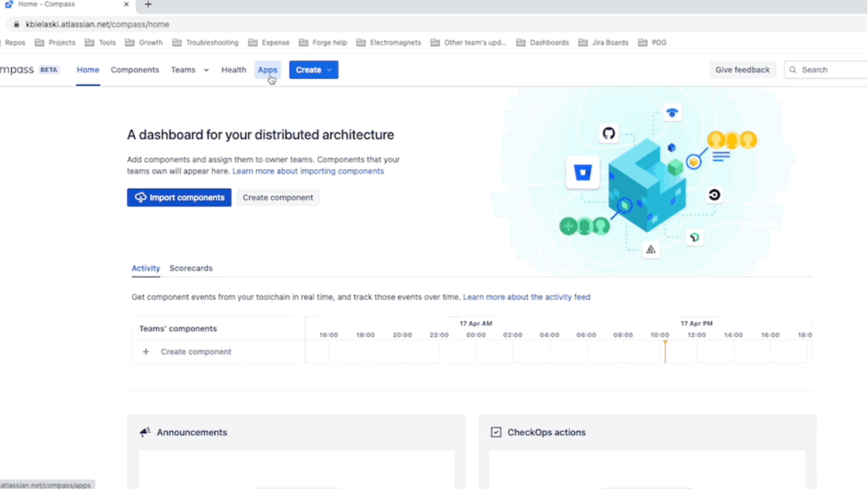Image resolution: width=868 pixels, height=489 pixels.
Task: Close the Home - Compass tab
Action: tap(126, 5)
